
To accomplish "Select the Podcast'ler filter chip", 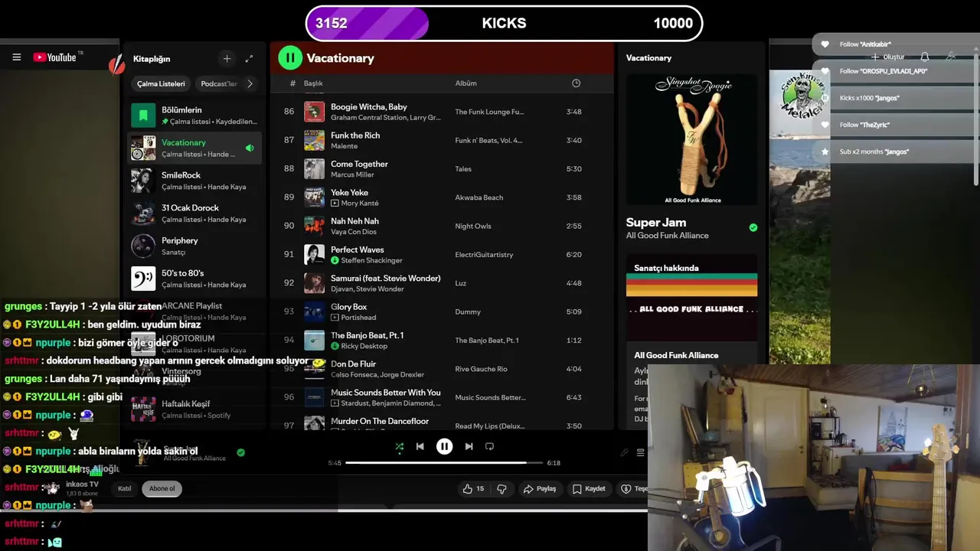I will pos(218,83).
